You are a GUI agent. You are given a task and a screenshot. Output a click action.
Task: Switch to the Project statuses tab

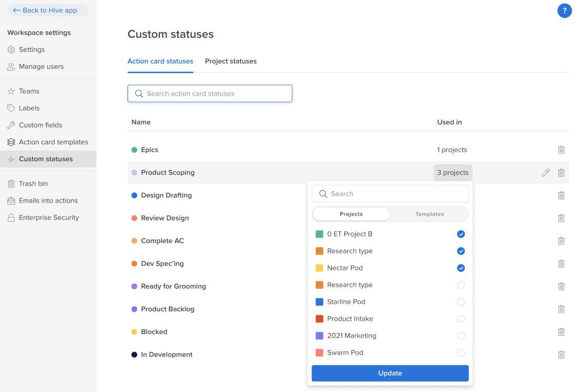(231, 61)
